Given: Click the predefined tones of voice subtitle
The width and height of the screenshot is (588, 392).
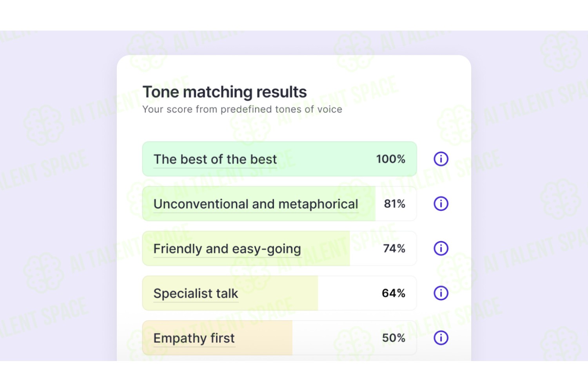Looking at the screenshot, I should (242, 109).
